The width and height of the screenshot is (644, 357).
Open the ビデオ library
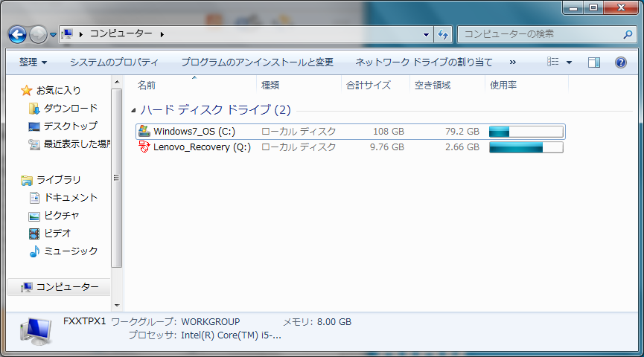coord(57,234)
